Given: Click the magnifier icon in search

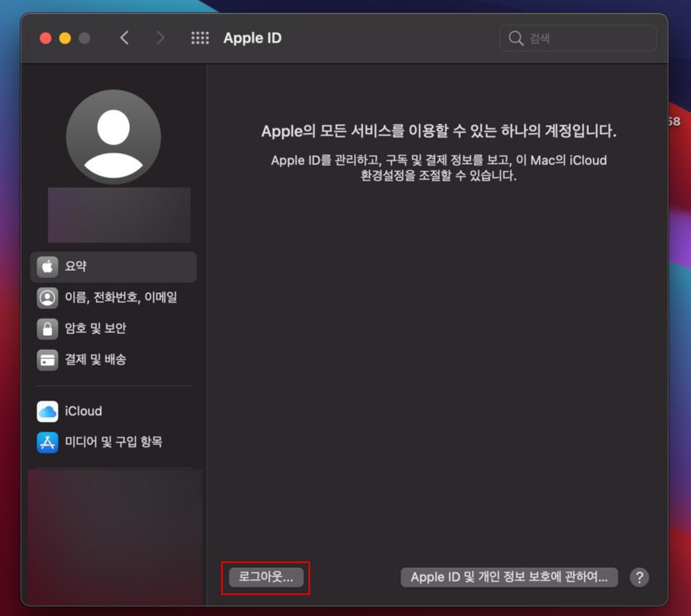Looking at the screenshot, I should pyautogui.click(x=516, y=38).
